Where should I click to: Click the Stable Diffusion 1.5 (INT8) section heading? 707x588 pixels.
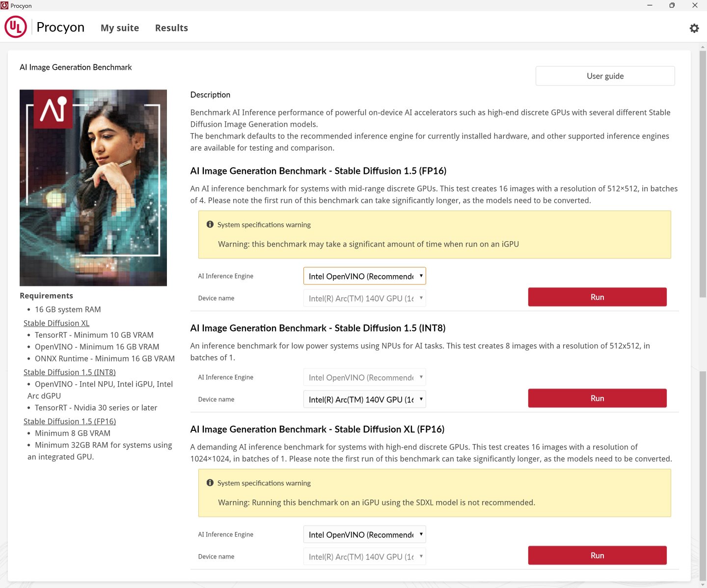pos(318,328)
